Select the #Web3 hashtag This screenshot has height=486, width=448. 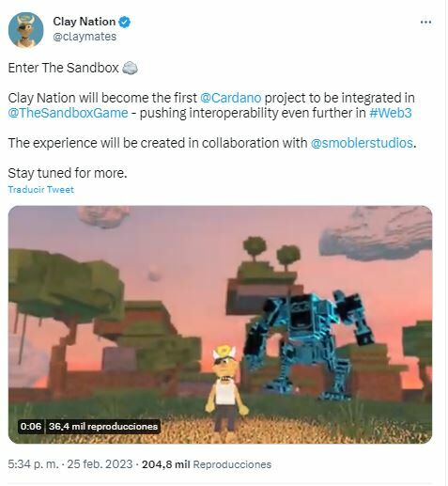390,113
